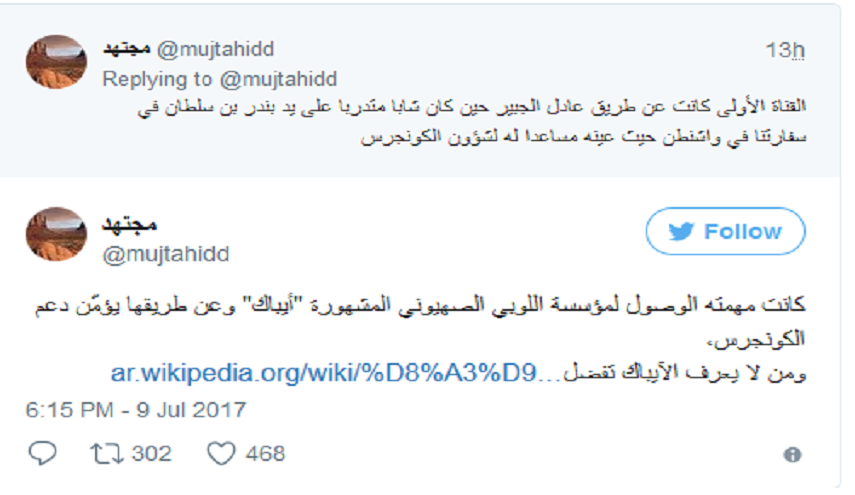Image resolution: width=855 pixels, height=495 pixels.
Task: Click the 13h timestamp link
Action: 784,50
